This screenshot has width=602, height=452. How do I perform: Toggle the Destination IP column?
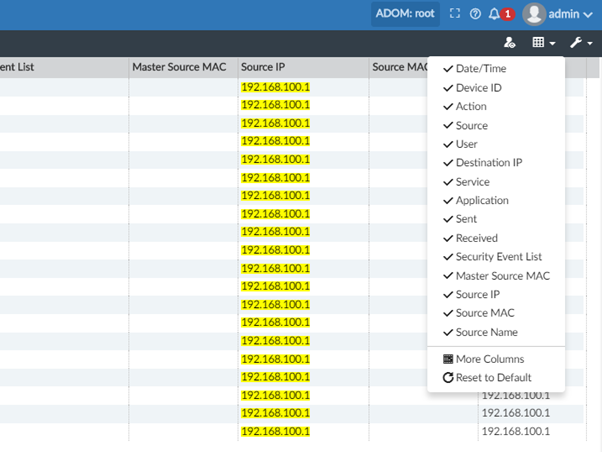tap(488, 163)
